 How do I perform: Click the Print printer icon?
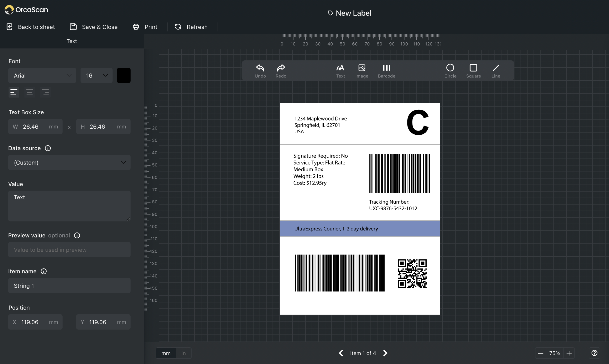point(136,27)
